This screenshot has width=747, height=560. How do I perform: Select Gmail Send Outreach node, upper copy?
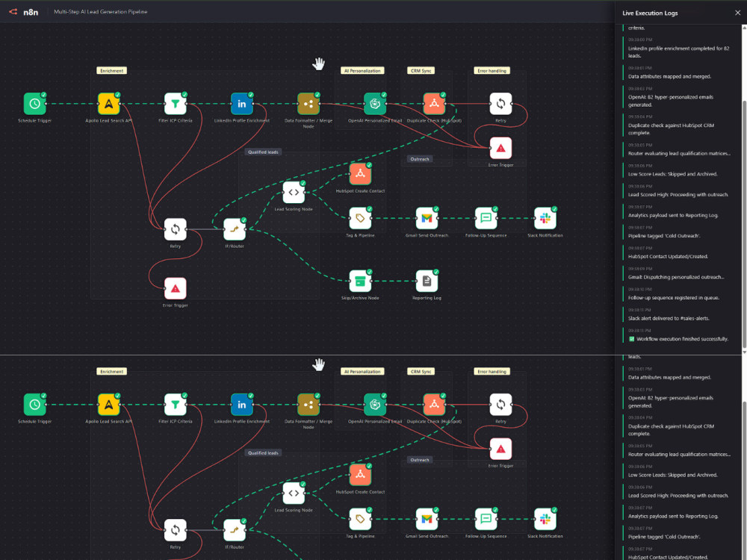[x=427, y=219]
